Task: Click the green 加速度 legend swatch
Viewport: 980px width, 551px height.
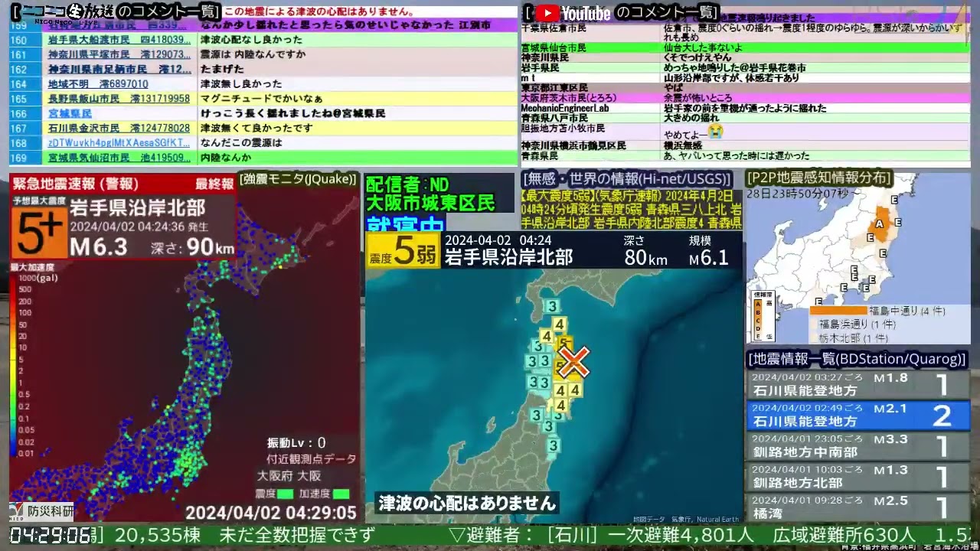Action: coord(341,494)
